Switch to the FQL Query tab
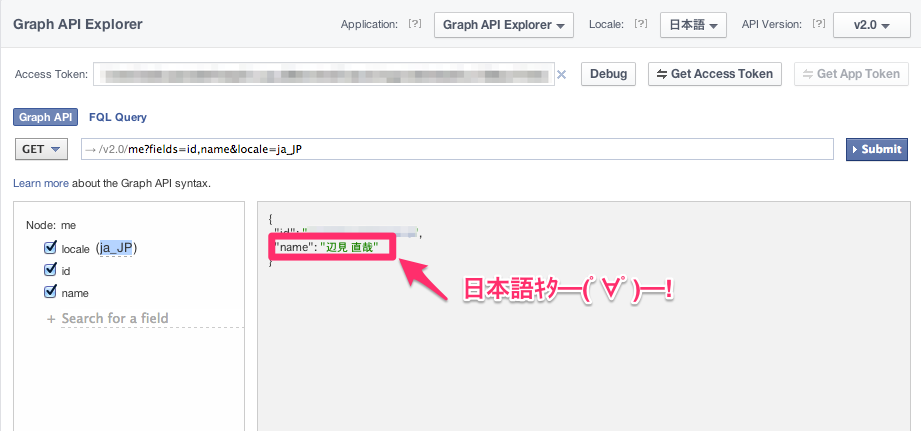This screenshot has height=431, width=921. click(x=118, y=117)
